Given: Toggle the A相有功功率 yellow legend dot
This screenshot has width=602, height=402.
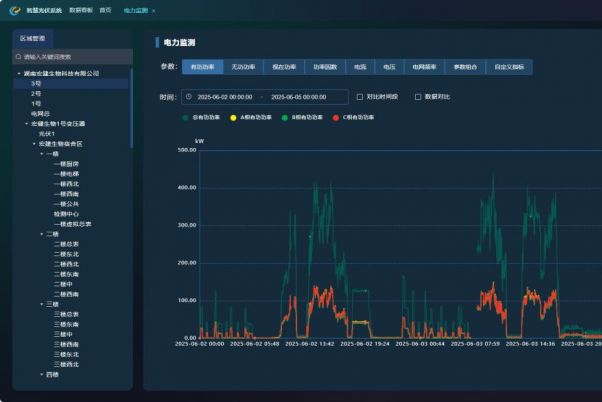Looking at the screenshot, I should coord(231,117).
